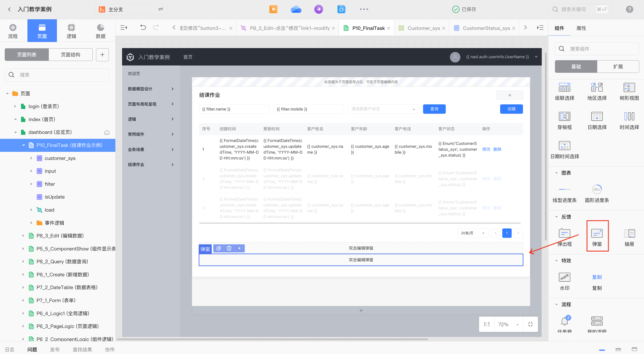Switch to 扩展 components

[x=618, y=67]
